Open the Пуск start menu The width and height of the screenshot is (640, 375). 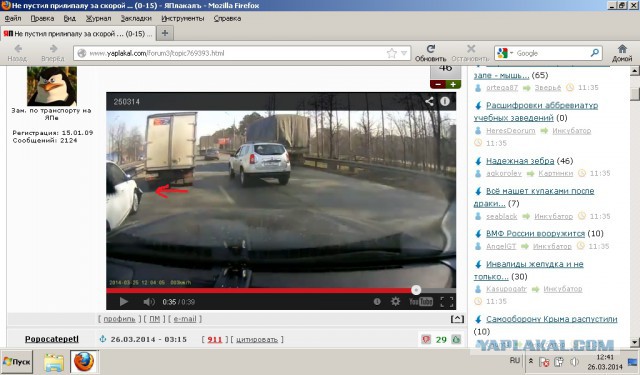click(17, 362)
